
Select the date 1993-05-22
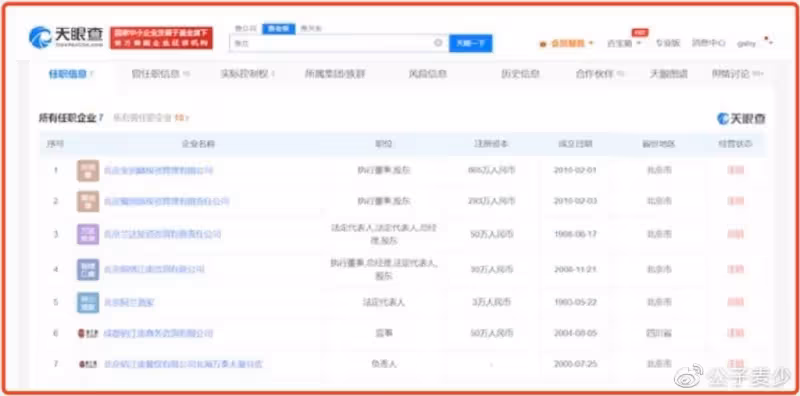coord(575,302)
